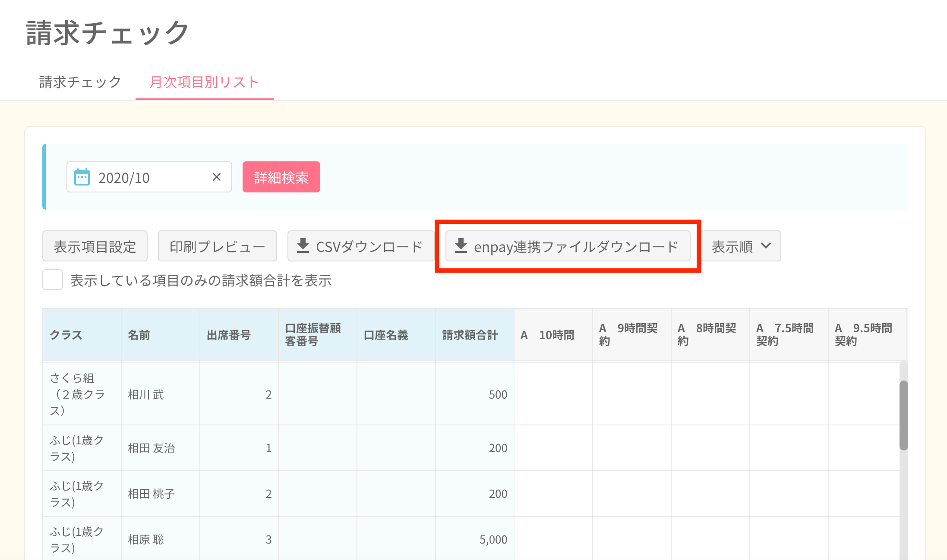Click the 200 total for 相田 桃子
Image resolution: width=947 pixels, height=560 pixels.
pos(475,494)
